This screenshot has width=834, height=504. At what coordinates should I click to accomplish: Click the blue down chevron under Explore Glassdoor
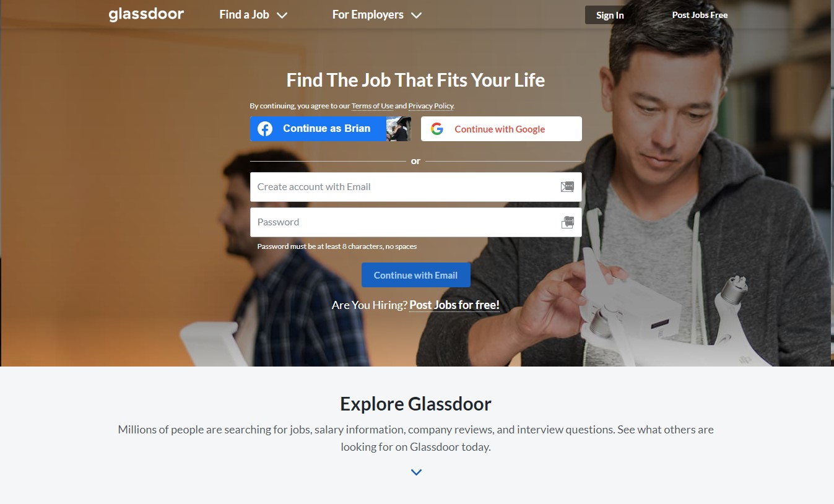(416, 472)
